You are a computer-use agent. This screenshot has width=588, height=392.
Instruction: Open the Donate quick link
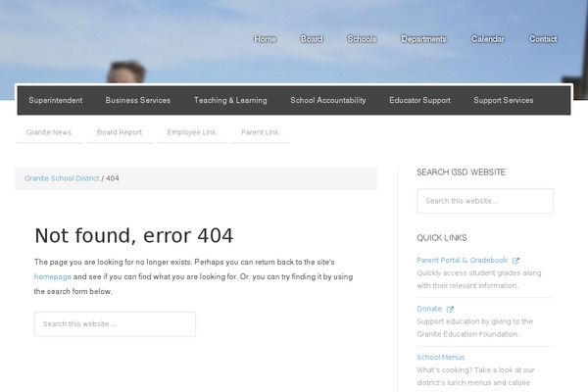(429, 309)
